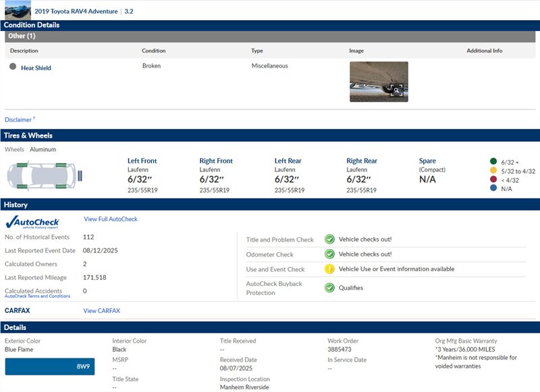
Task: Click the red below 4/32 legend dot
Action: tap(493, 180)
